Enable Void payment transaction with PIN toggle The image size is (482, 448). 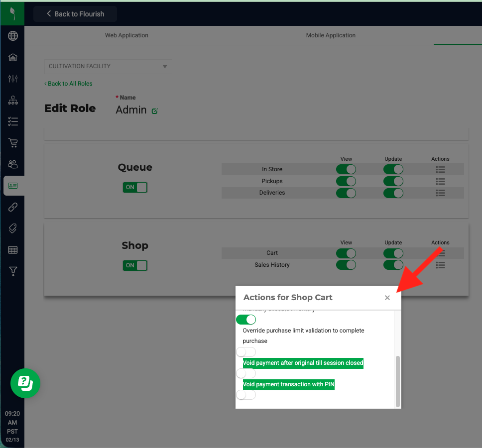pyautogui.click(x=246, y=395)
